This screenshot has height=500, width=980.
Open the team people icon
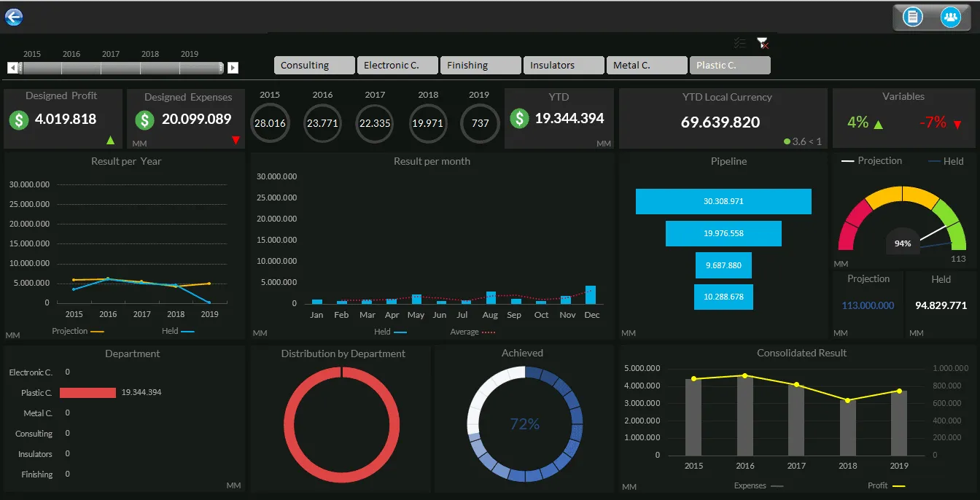pos(949,17)
